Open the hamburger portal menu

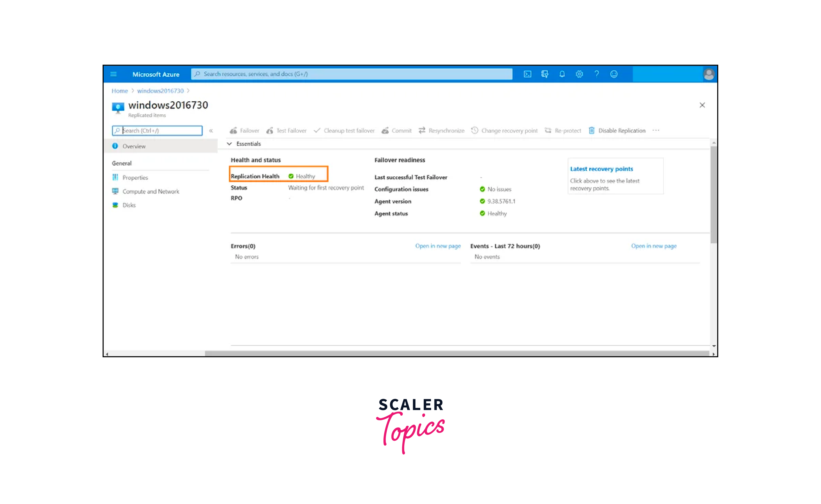tap(113, 74)
